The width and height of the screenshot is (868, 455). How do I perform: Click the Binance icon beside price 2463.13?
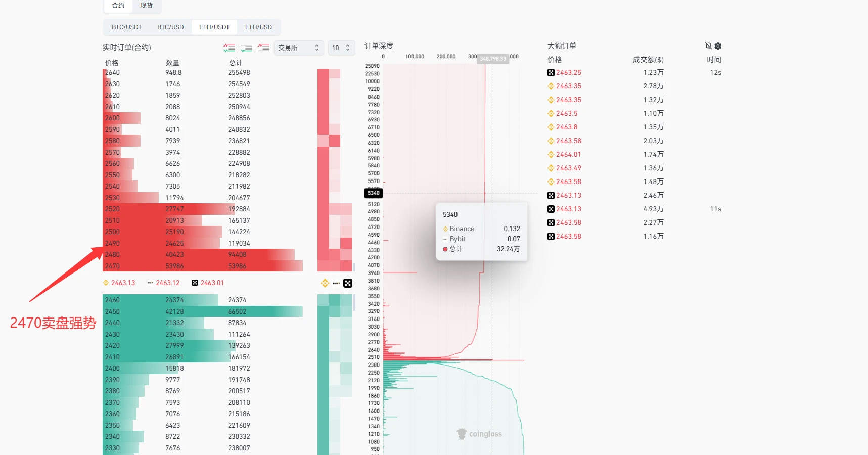tap(106, 283)
